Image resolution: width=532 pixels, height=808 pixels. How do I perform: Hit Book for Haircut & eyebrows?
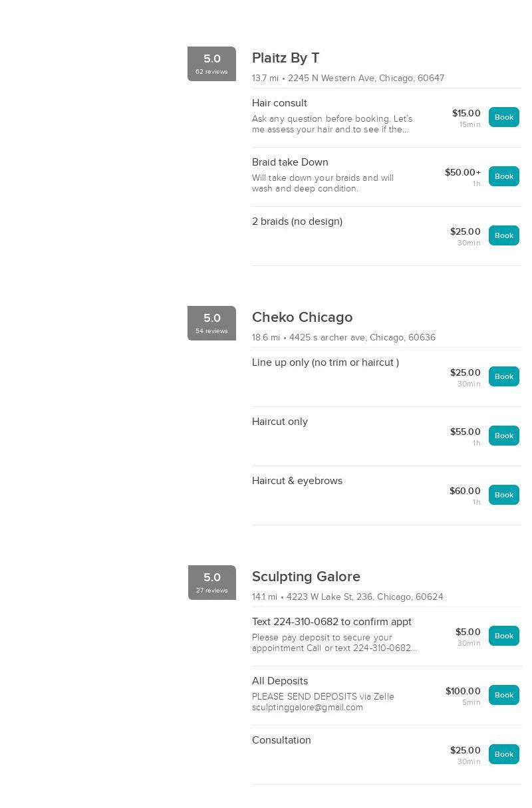tap(503, 495)
